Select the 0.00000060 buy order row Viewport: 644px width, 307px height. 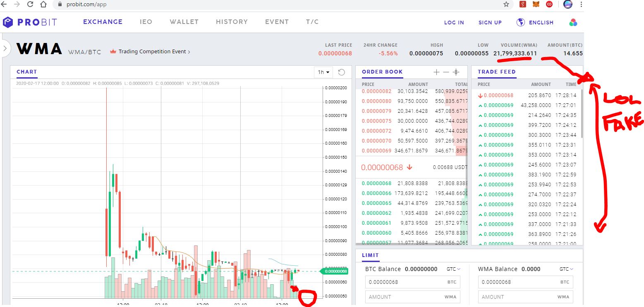tap(412, 233)
